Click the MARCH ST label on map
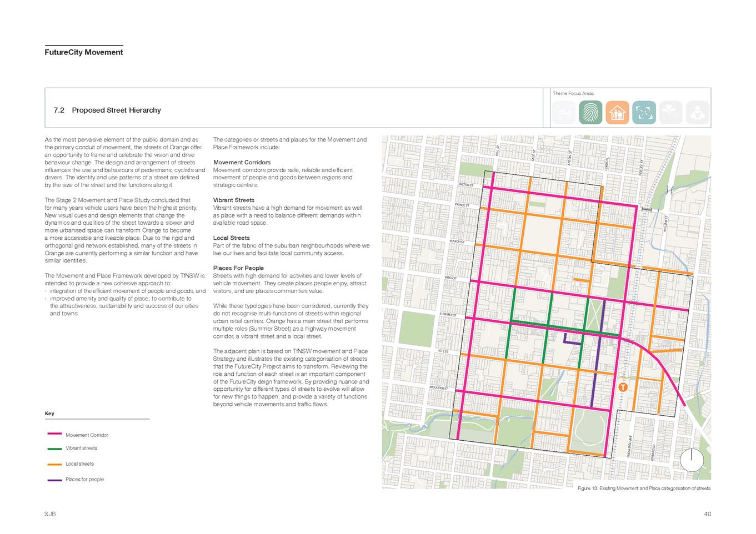 point(457,241)
